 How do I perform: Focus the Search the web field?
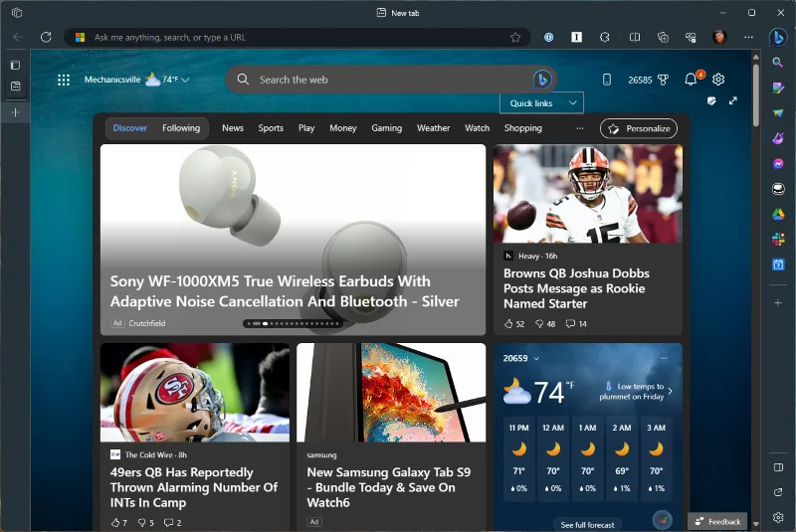tap(391, 80)
